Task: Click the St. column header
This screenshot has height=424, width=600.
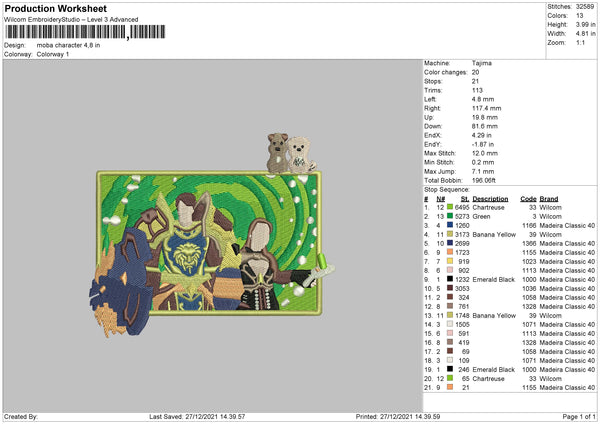Action: click(x=465, y=199)
